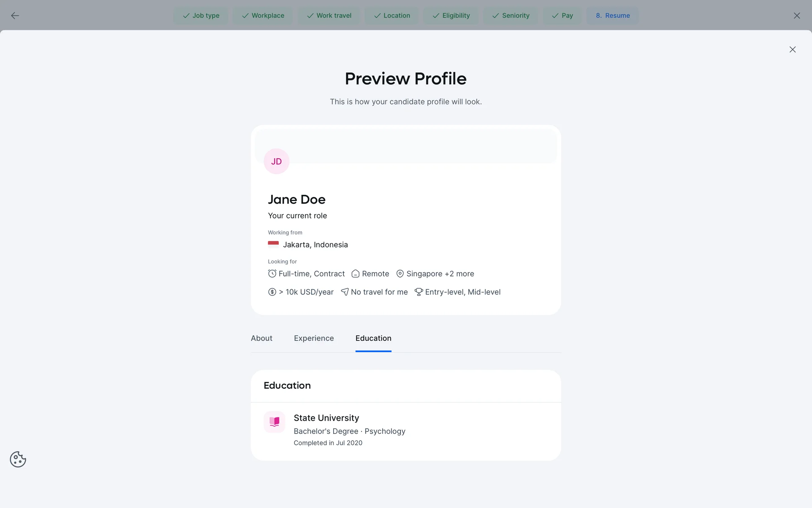Click the clock job type icon
The image size is (812, 508).
tap(272, 273)
